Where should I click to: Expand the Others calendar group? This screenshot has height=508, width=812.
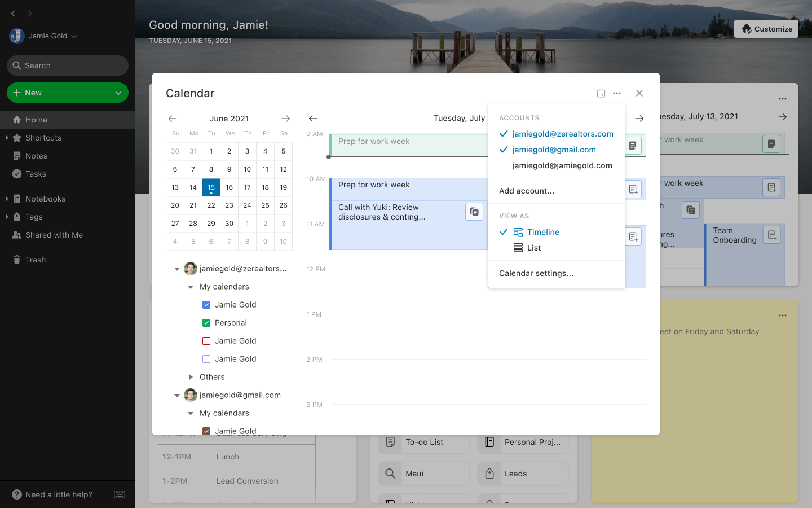pyautogui.click(x=191, y=377)
